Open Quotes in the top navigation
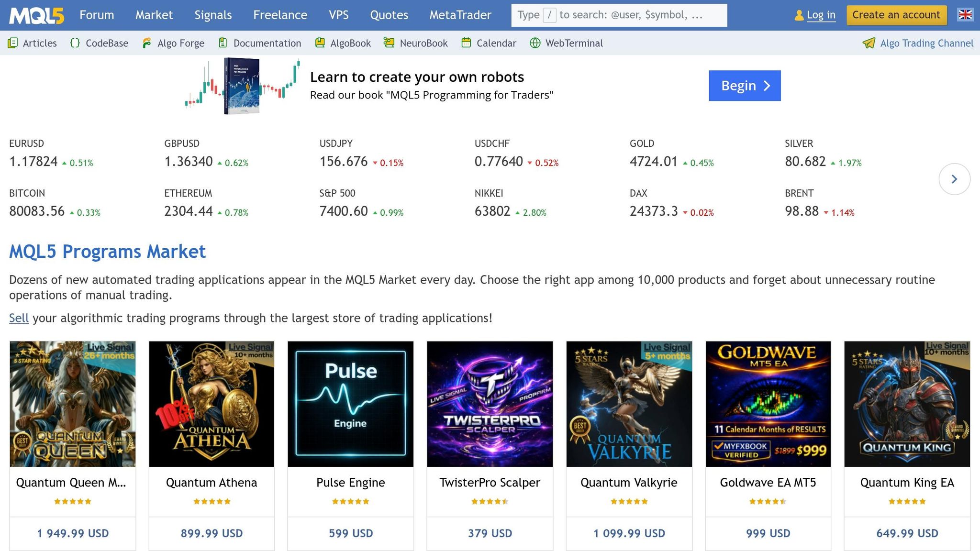The height and width of the screenshot is (551, 980). (389, 15)
